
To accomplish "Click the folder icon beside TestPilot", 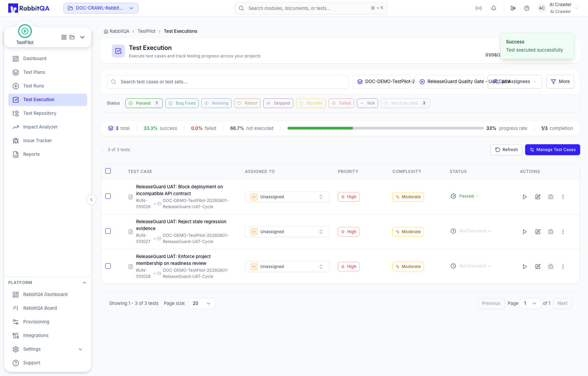I will 72,37.
